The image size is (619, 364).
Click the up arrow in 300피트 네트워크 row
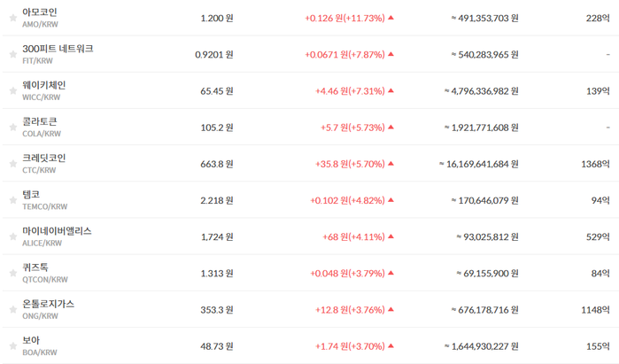point(391,54)
